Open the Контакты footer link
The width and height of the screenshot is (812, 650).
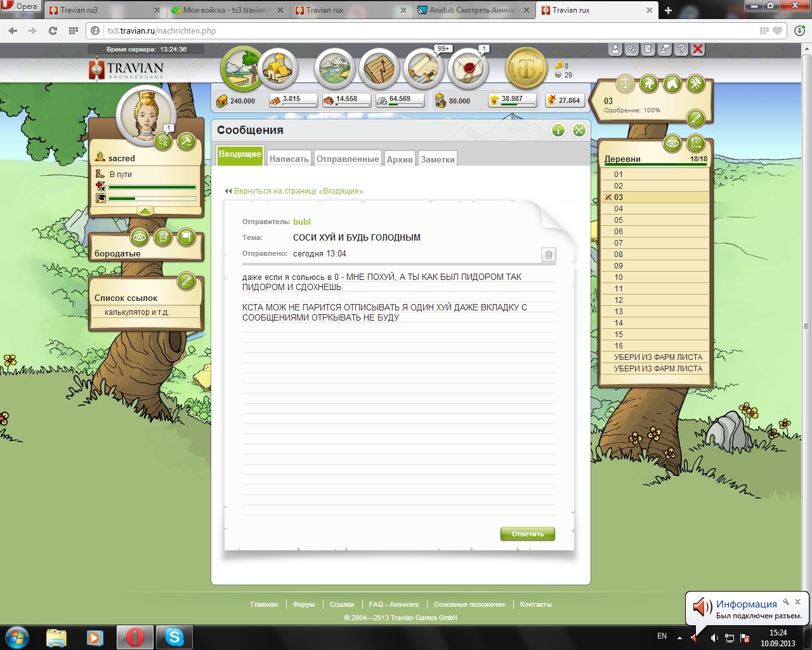(535, 604)
